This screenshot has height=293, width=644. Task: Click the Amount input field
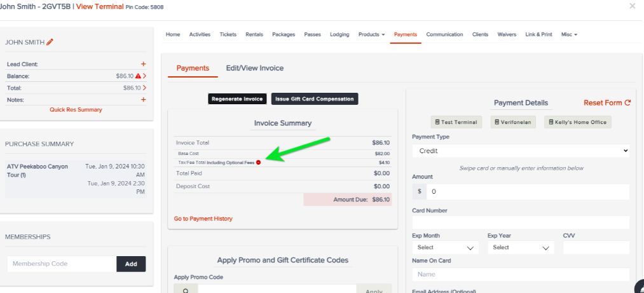point(528,192)
